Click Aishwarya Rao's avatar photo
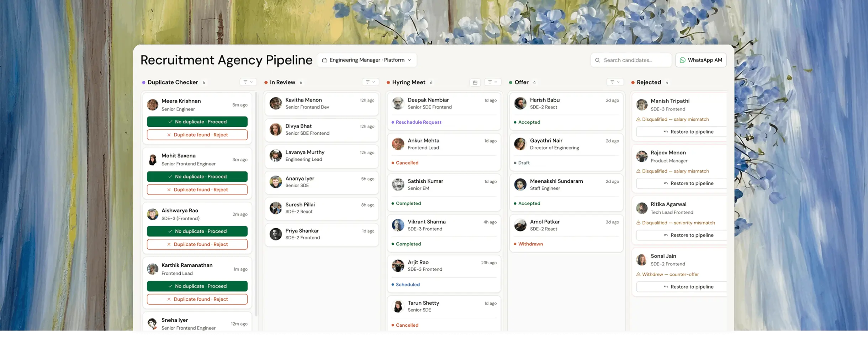The height and width of the screenshot is (337, 868). click(153, 214)
